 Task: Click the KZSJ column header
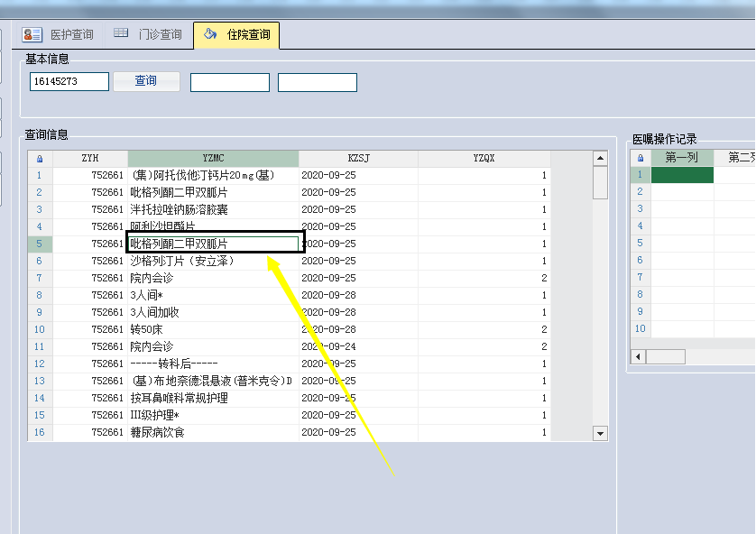(x=358, y=158)
